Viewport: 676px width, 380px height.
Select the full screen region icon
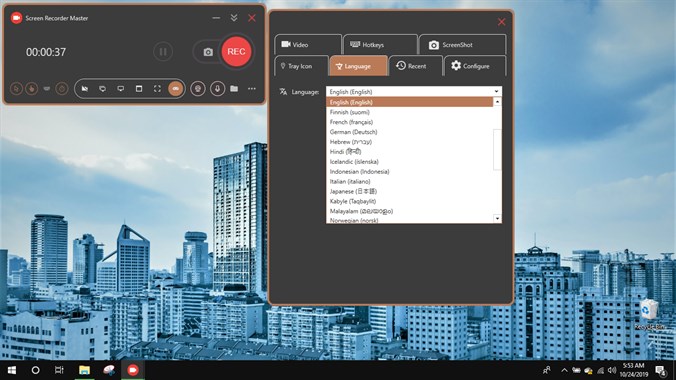(157, 89)
